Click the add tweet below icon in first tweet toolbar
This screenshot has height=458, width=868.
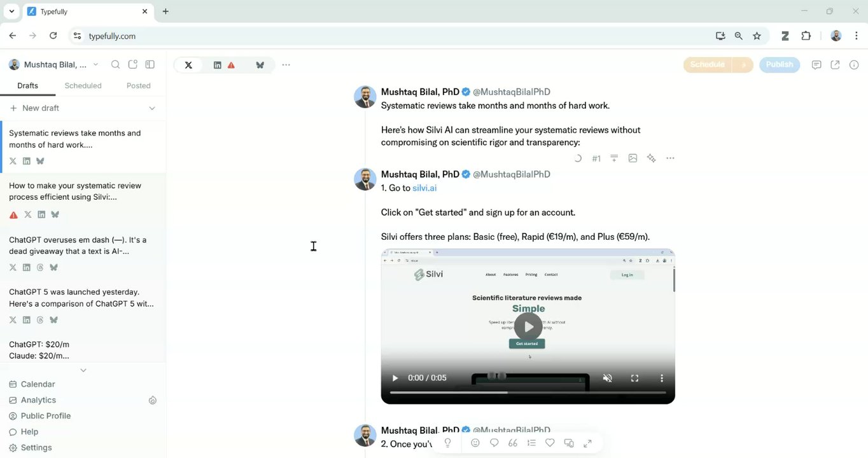(x=614, y=158)
